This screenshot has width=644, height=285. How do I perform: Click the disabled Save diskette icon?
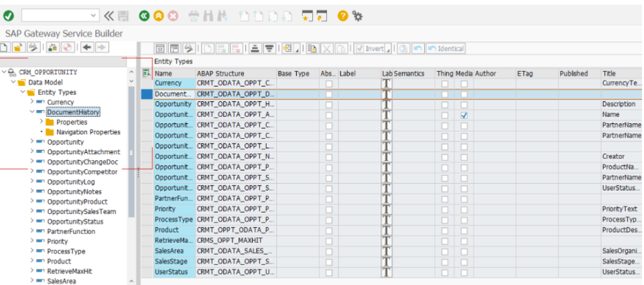[123, 16]
